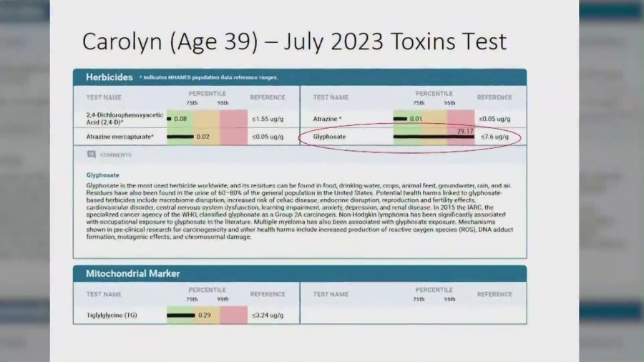Click the Comments speech bubble icon

[x=91, y=154]
